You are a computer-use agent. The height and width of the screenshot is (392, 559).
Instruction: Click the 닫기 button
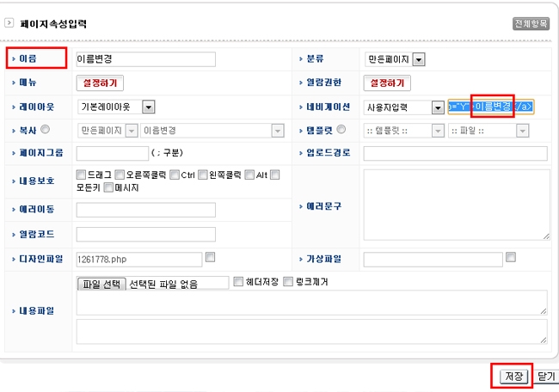pyautogui.click(x=547, y=377)
